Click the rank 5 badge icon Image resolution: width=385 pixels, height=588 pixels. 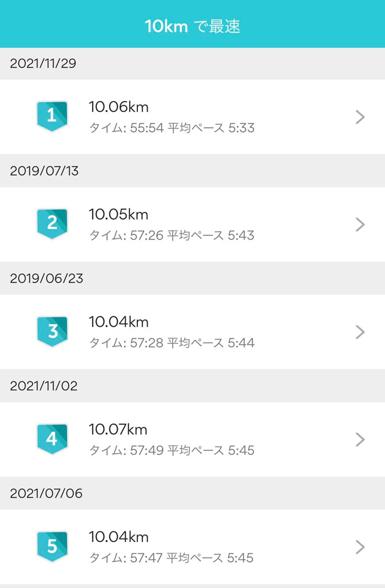pos(52,547)
